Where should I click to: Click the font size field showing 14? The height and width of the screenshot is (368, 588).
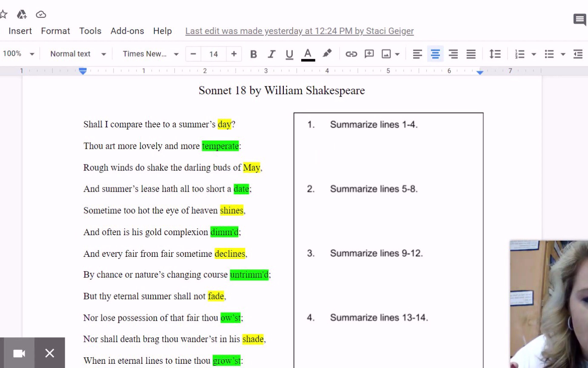tap(214, 54)
